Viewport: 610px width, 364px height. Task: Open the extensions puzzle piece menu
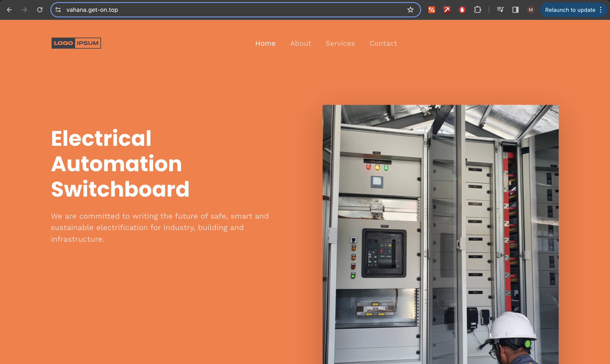click(477, 10)
